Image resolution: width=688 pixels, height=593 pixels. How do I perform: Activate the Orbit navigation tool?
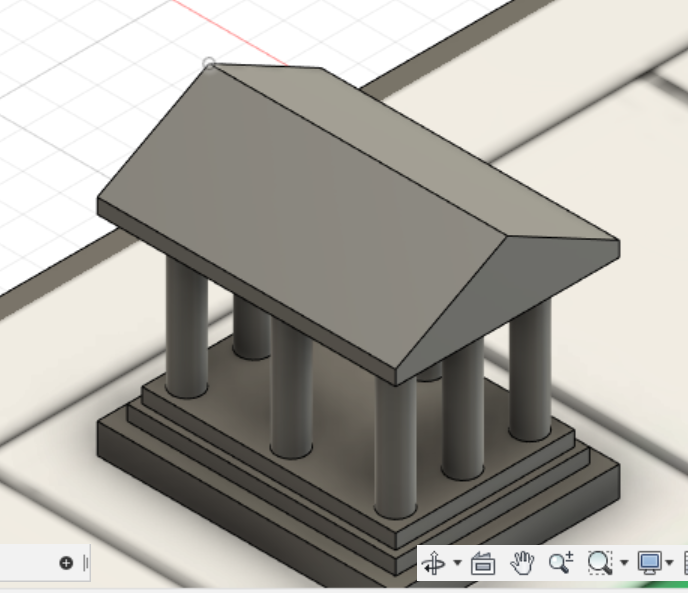click(x=434, y=563)
